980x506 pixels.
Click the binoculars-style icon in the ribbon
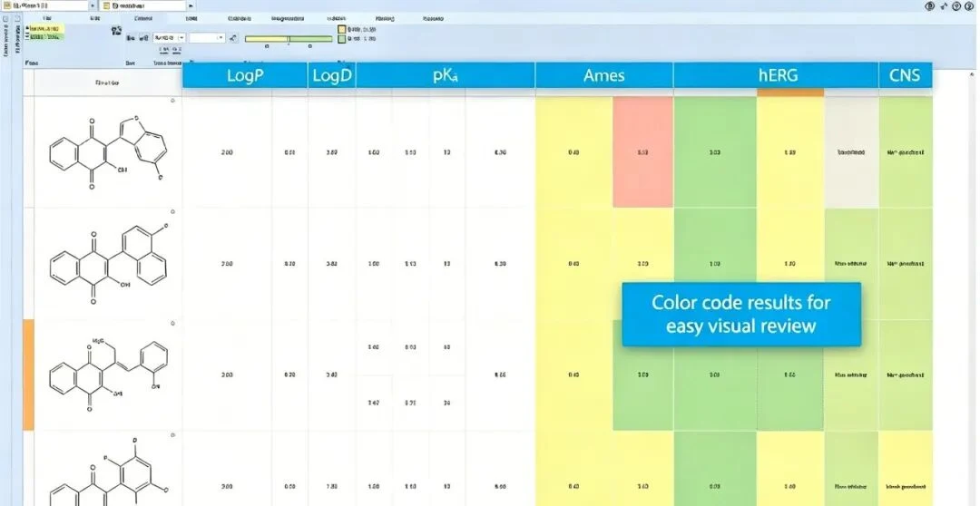(116, 31)
